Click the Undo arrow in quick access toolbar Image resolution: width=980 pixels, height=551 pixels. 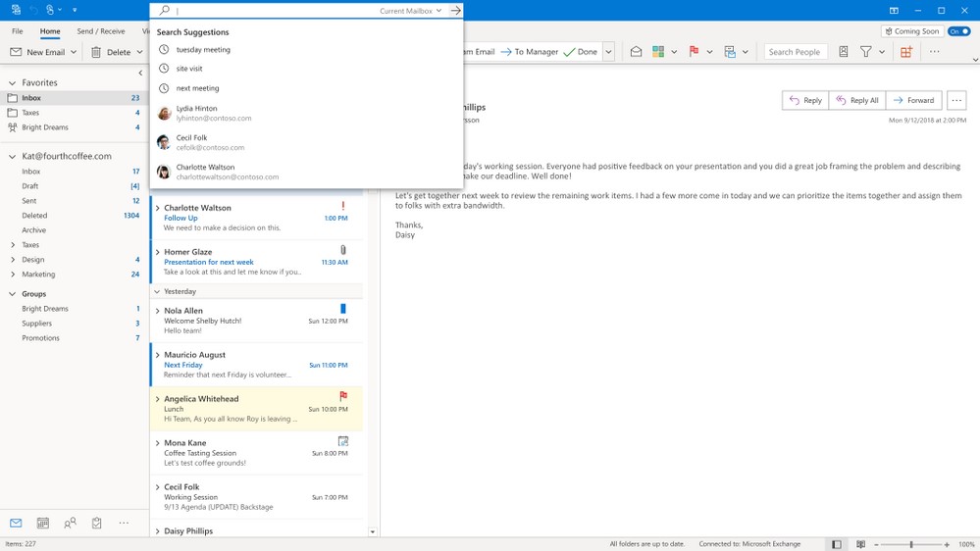[33, 10]
